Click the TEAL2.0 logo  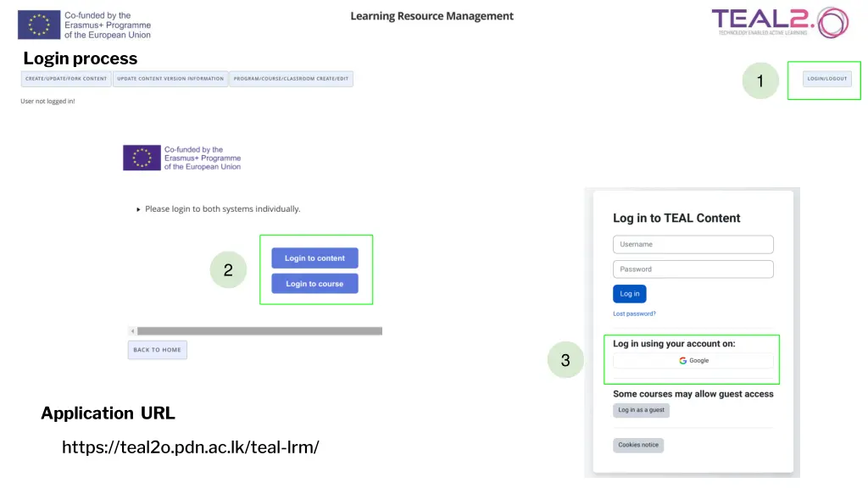pyautogui.click(x=780, y=23)
